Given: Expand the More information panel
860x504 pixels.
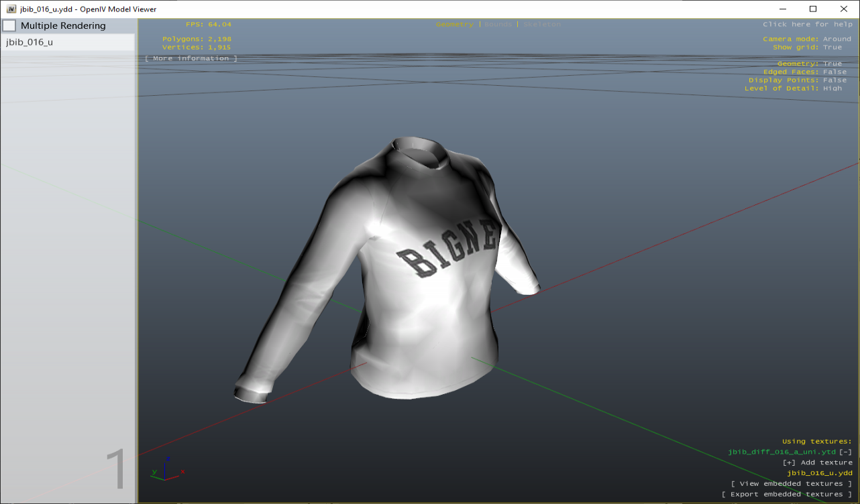Looking at the screenshot, I should coord(191,58).
